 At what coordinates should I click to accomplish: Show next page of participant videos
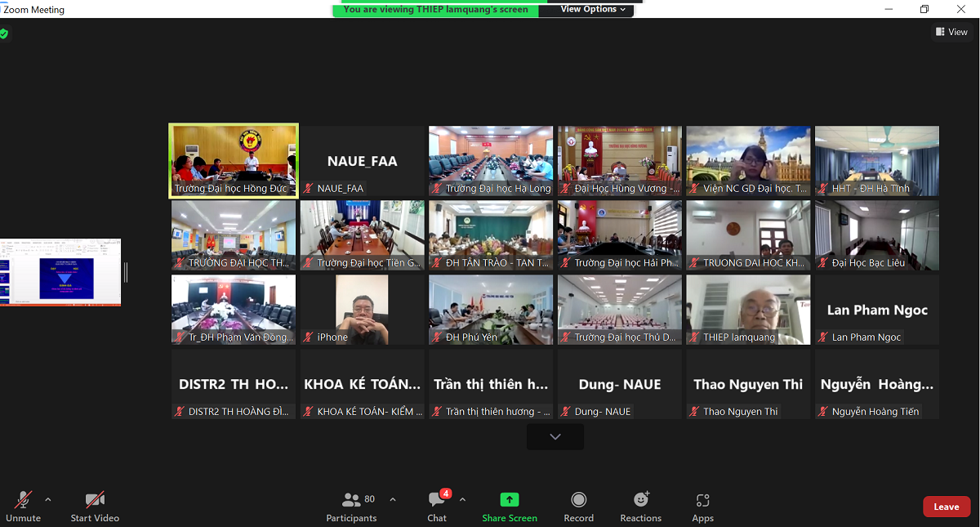click(555, 437)
